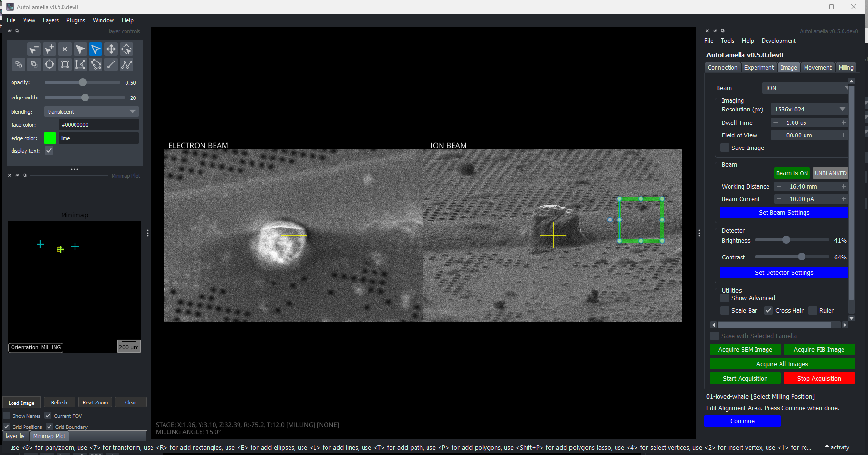Screen dimensions: 868x455
Task: Select the add ellipse shape tool
Action: click(x=50, y=64)
